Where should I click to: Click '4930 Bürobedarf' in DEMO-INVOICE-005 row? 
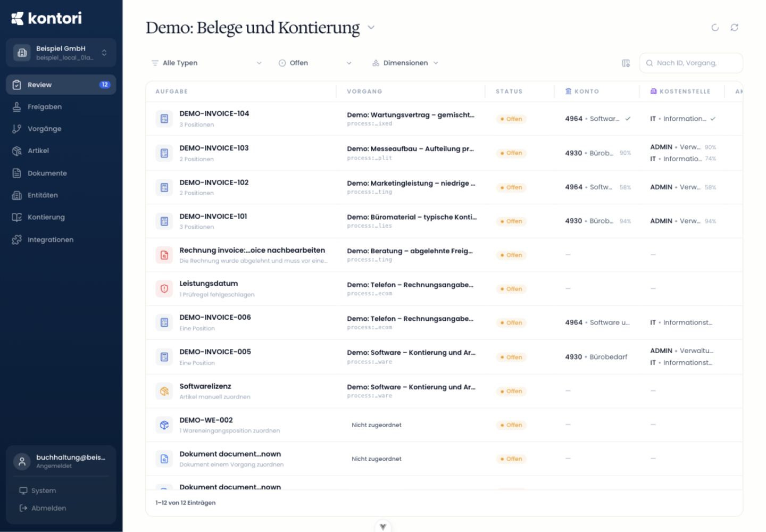click(596, 357)
